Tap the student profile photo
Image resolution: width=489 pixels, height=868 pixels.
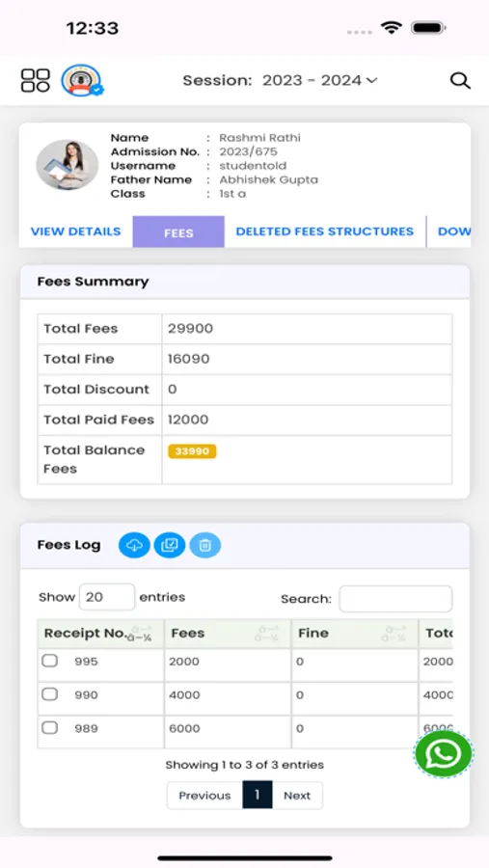(x=67, y=165)
